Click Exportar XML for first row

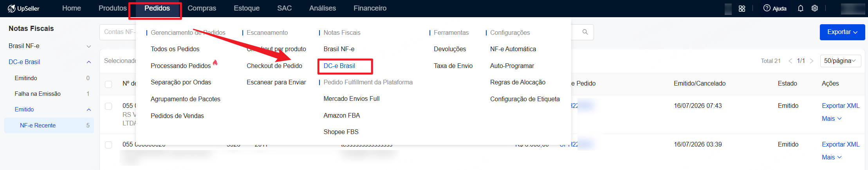coord(841,106)
